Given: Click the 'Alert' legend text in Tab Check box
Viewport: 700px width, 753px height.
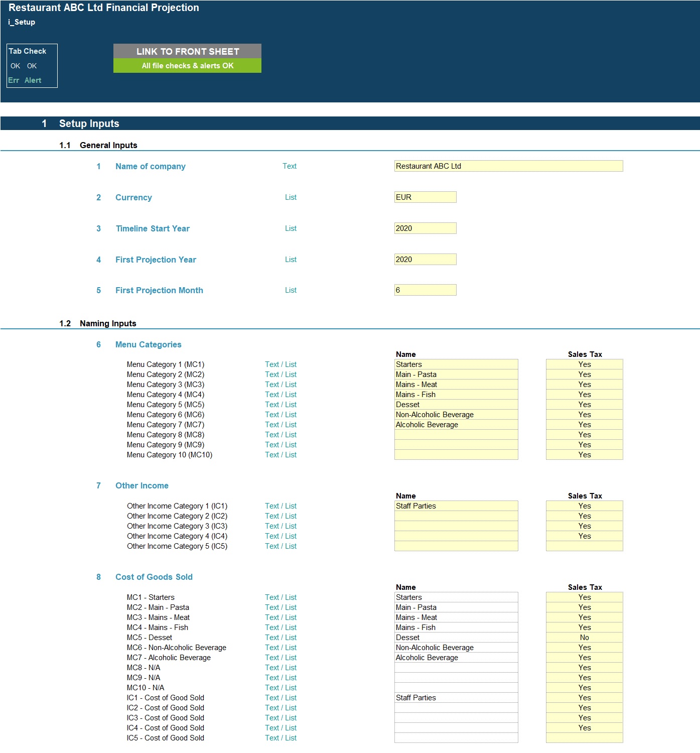Looking at the screenshot, I should point(33,80).
